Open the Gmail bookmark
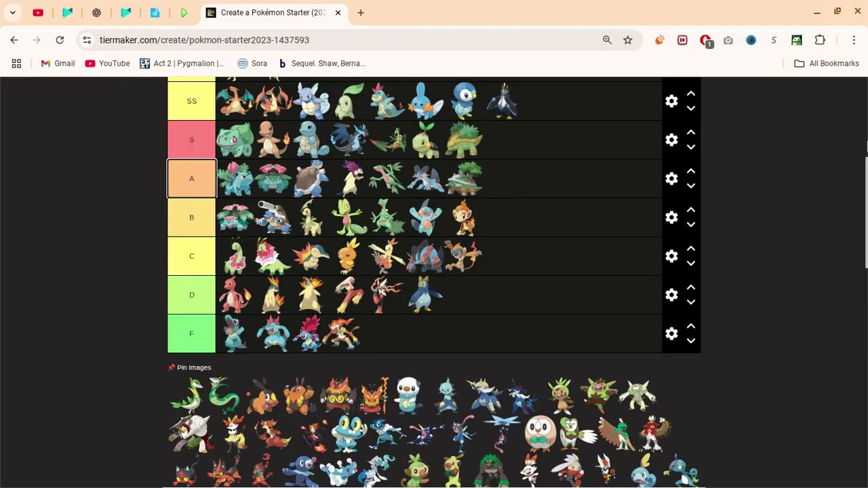Viewport: 868px width, 488px height. (x=58, y=63)
